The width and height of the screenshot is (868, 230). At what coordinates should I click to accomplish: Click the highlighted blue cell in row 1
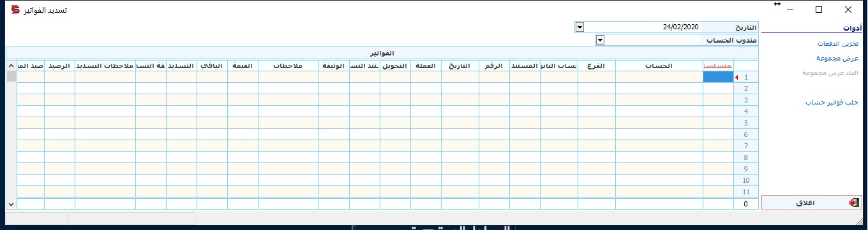click(718, 77)
